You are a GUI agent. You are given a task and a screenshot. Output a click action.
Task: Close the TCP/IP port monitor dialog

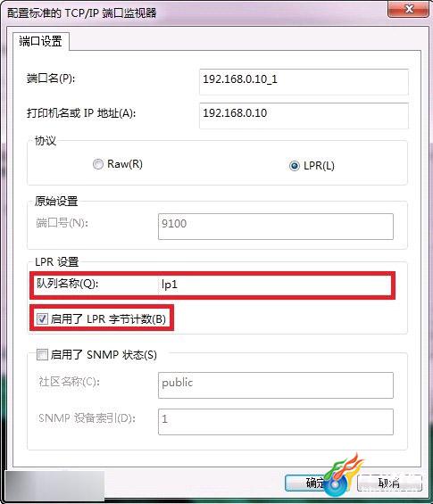(409, 9)
